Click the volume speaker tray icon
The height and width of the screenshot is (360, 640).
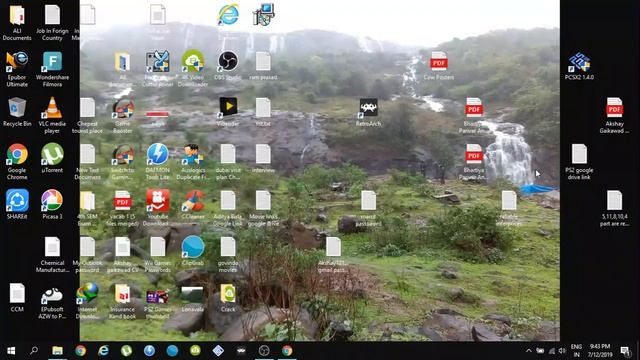pyautogui.click(x=562, y=351)
